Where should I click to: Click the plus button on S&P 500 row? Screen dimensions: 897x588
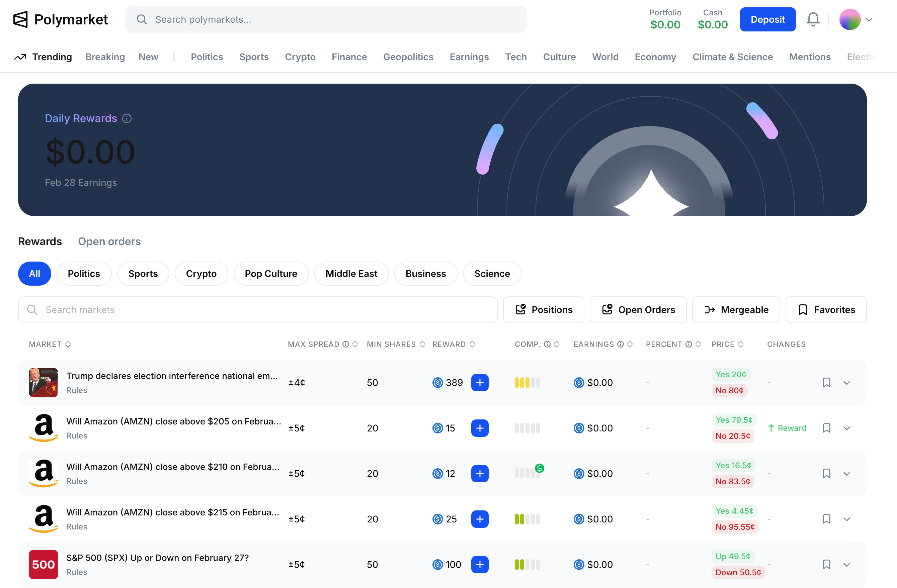[479, 564]
